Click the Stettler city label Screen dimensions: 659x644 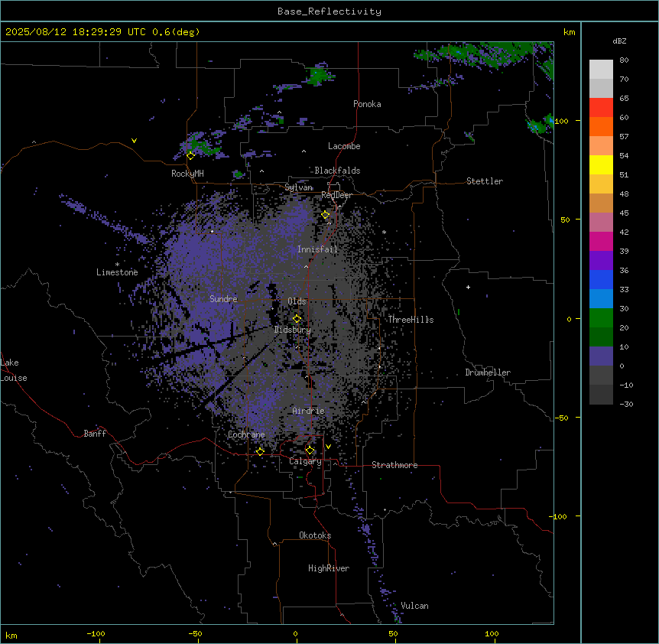[485, 181]
